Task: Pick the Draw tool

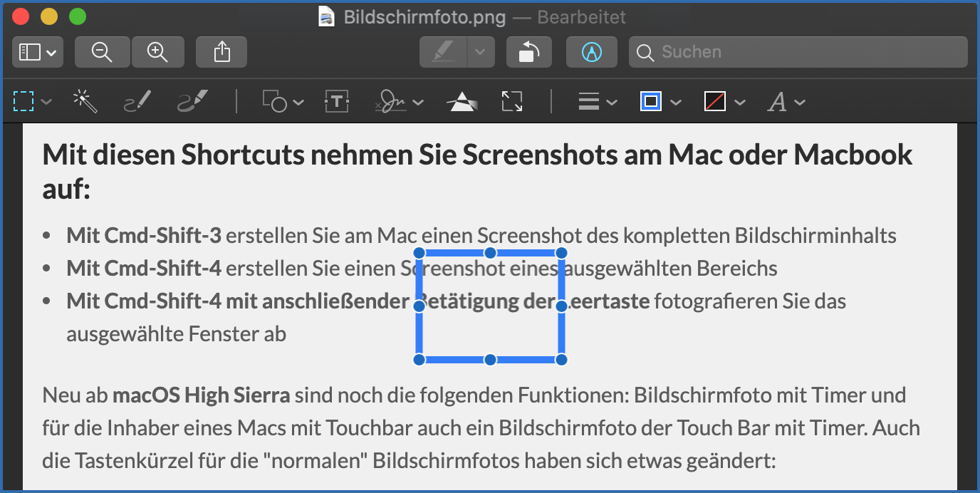Action: [191, 101]
